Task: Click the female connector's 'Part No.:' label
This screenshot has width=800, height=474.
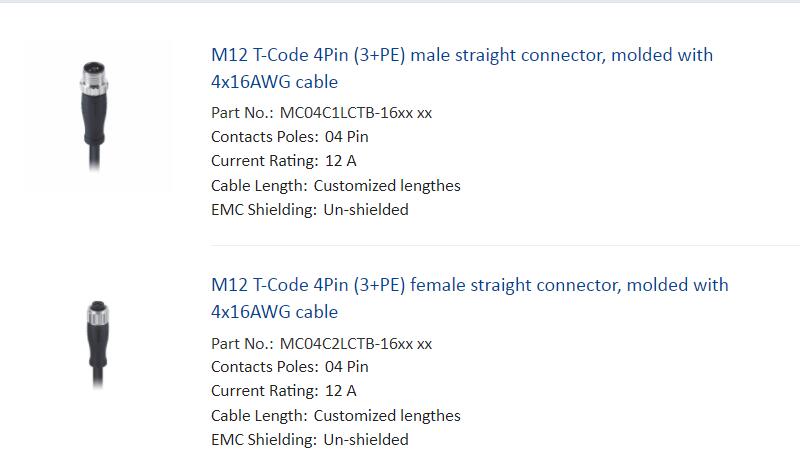Action: 242,343
